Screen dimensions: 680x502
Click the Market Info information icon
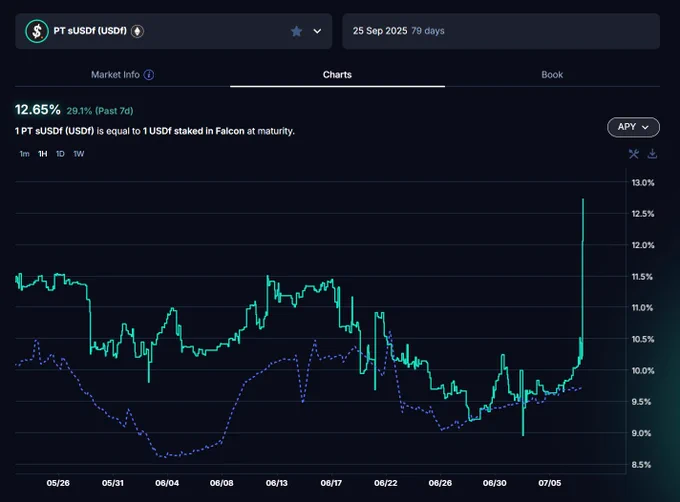[149, 75]
